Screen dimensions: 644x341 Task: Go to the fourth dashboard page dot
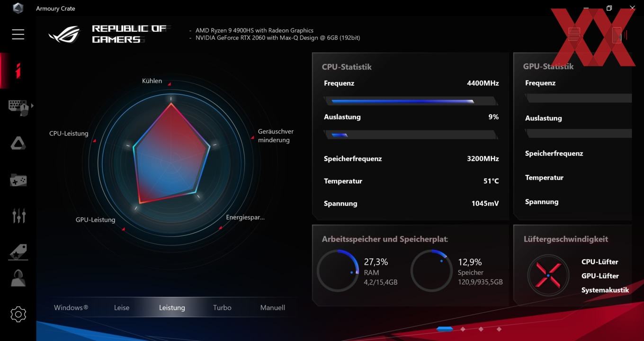(499, 329)
